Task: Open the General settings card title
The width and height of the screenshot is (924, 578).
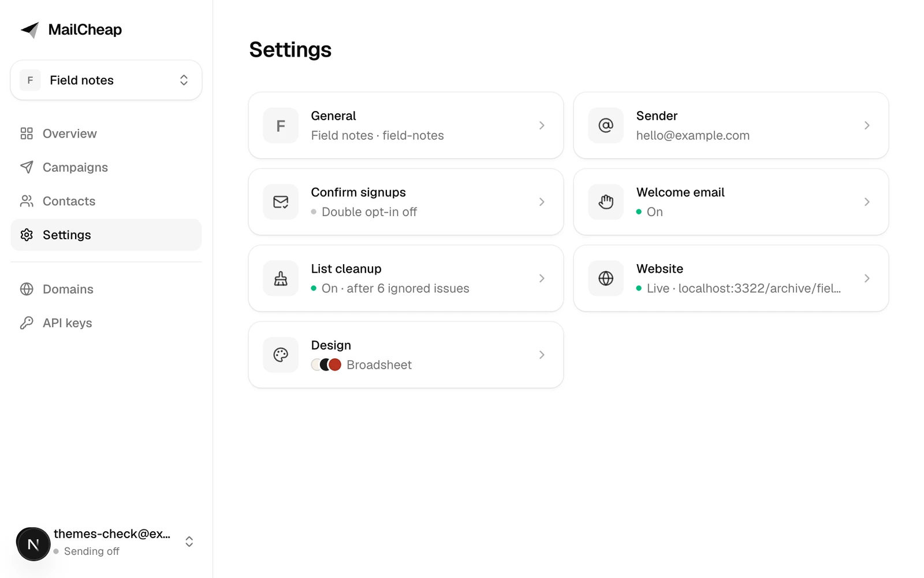Action: [333, 116]
